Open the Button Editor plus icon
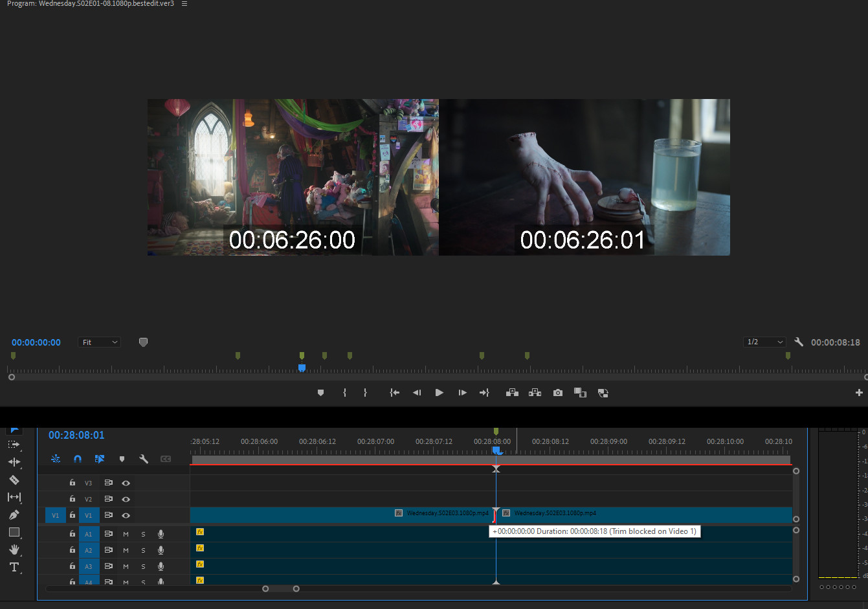 [859, 393]
